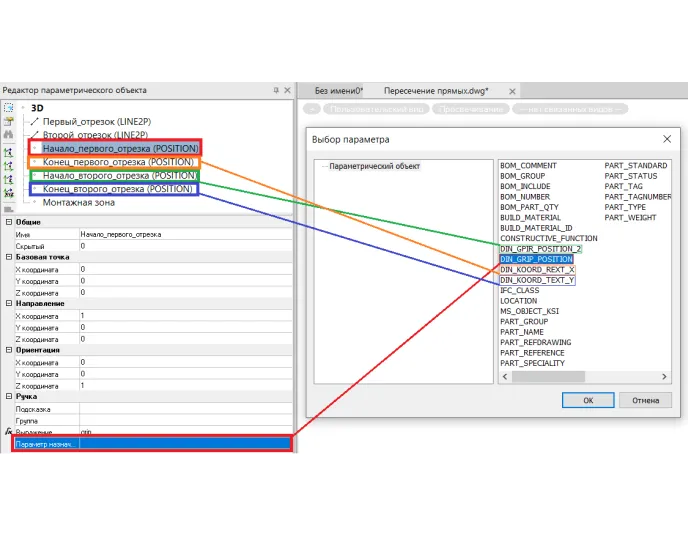Collapse the Направление section

point(8,303)
